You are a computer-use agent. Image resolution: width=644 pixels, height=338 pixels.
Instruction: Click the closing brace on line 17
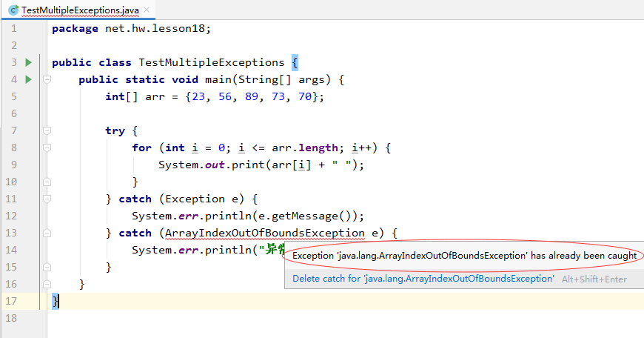(56, 302)
